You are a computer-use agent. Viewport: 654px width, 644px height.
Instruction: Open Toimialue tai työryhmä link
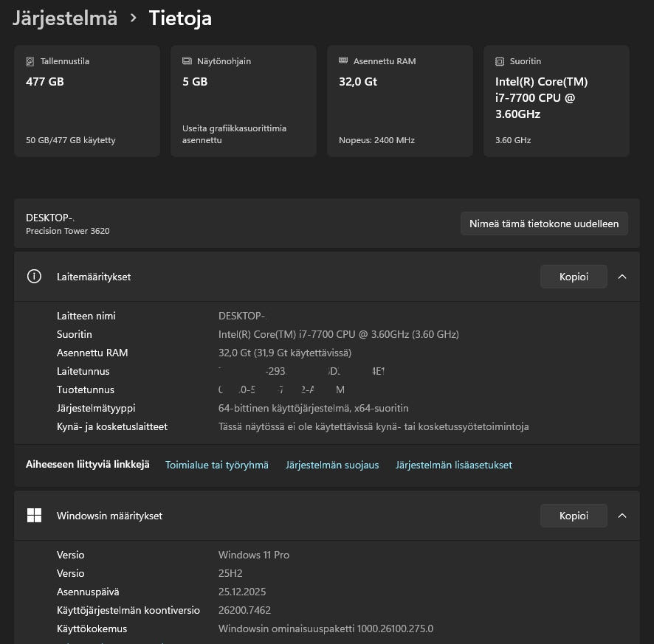(217, 465)
